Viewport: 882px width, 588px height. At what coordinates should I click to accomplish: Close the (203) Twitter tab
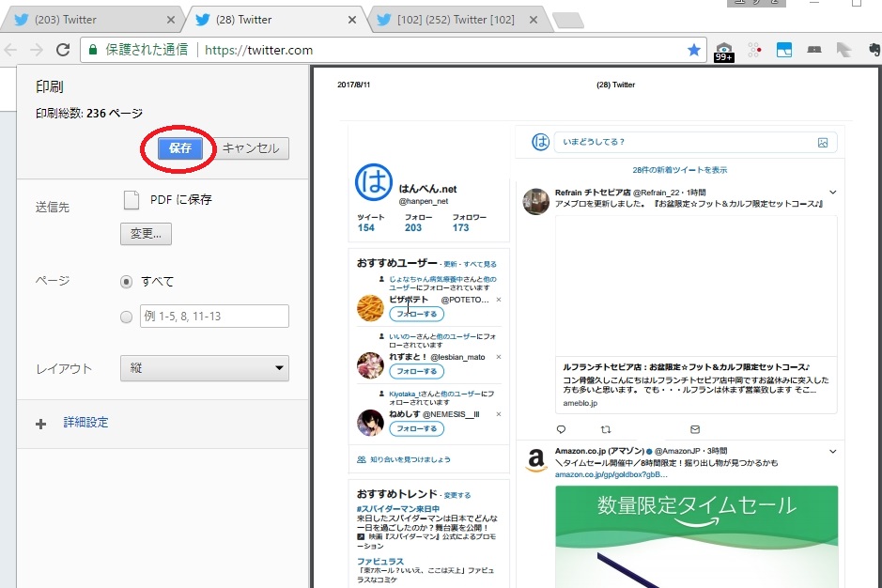point(171,20)
